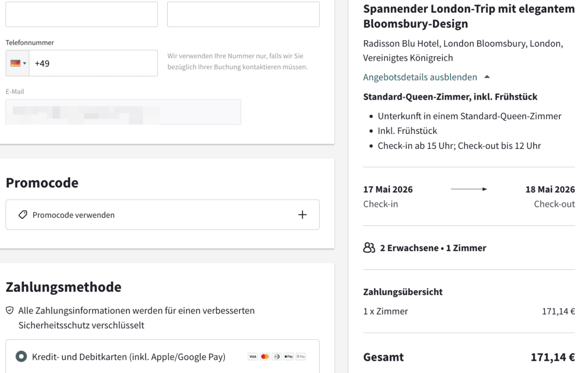The image size is (588, 373).
Task: Click the top left name input box
Action: click(81, 14)
